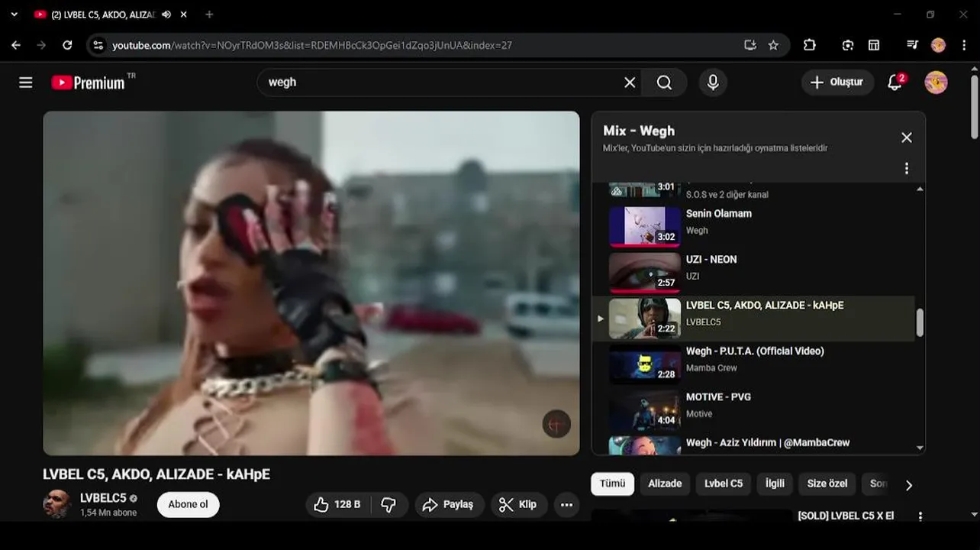Open site information icon in address bar

tap(98, 45)
